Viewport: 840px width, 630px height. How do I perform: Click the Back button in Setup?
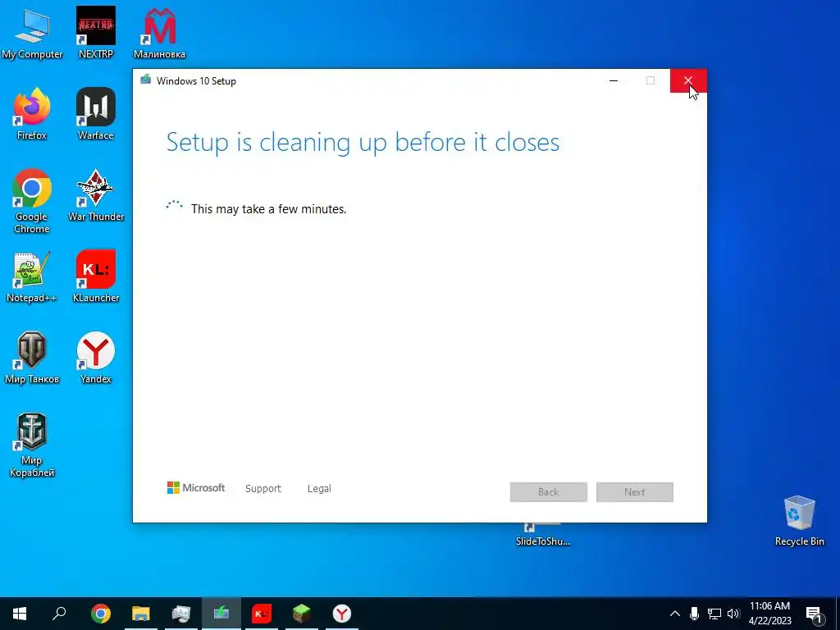(549, 492)
